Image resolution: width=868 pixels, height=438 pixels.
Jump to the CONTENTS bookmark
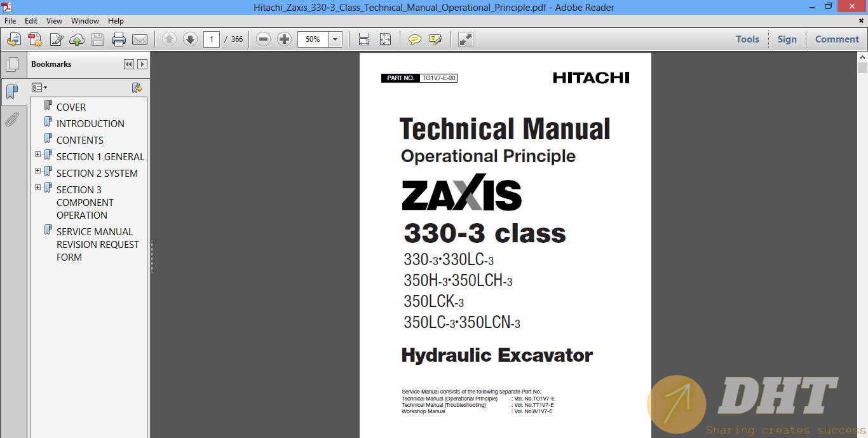coord(80,140)
